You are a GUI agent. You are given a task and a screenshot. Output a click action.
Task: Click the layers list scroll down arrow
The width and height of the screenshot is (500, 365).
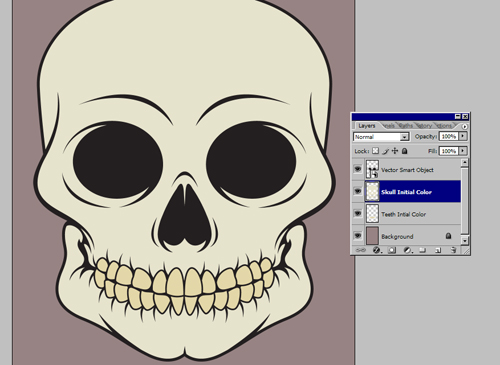tap(465, 240)
